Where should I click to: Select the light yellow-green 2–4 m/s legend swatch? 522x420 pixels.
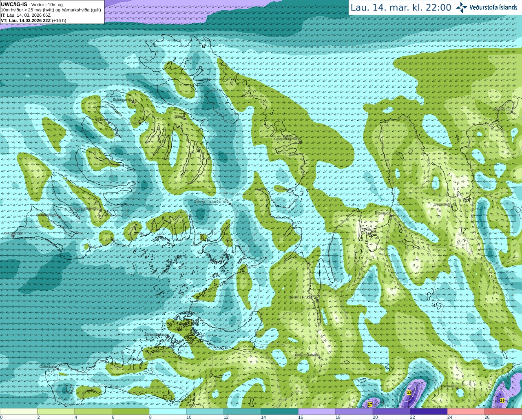pyautogui.click(x=56, y=411)
